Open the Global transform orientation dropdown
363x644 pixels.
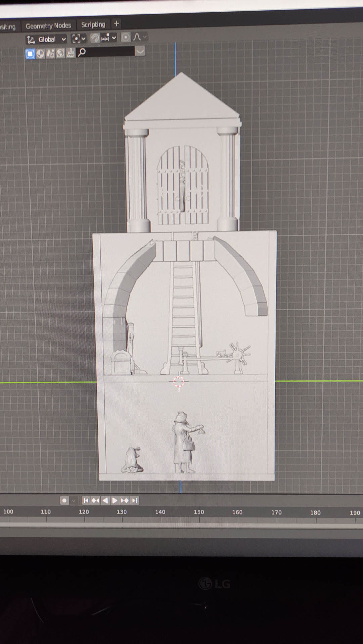46,40
